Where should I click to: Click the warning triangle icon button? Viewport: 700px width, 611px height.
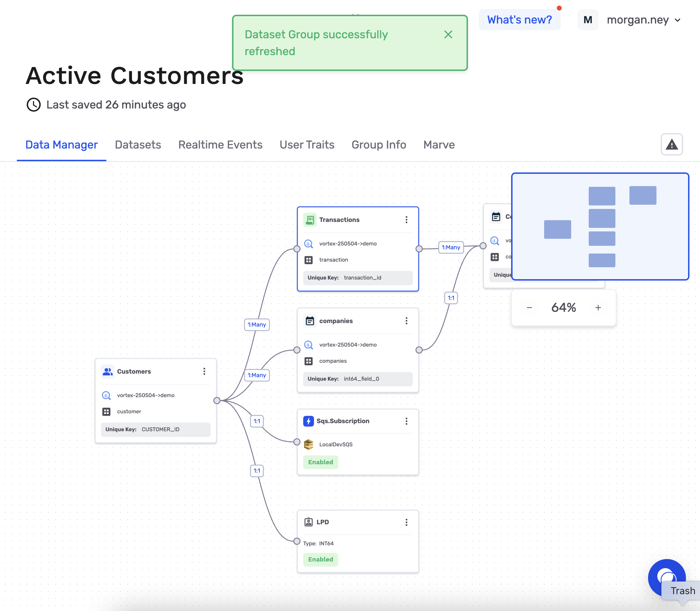point(672,144)
